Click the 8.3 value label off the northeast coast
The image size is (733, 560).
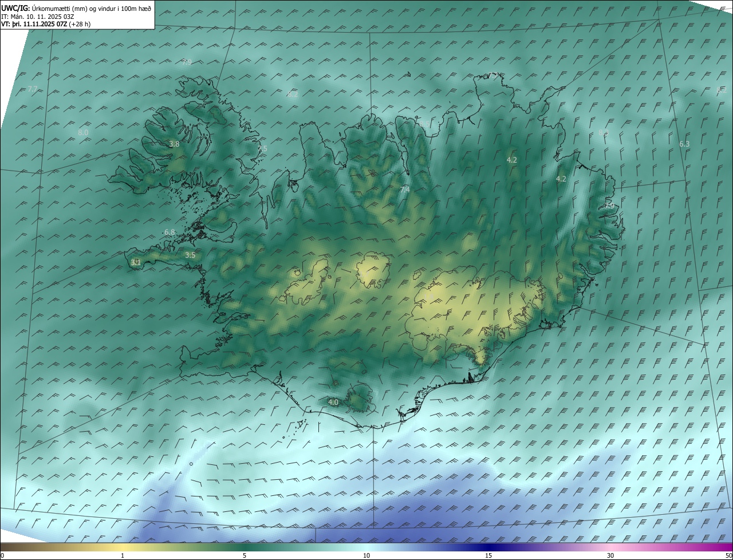pos(602,133)
